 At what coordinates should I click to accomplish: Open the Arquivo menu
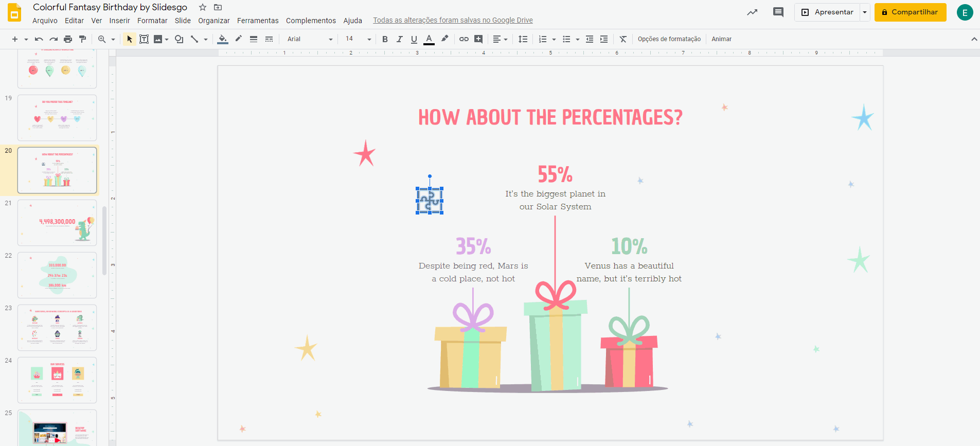pyautogui.click(x=45, y=21)
